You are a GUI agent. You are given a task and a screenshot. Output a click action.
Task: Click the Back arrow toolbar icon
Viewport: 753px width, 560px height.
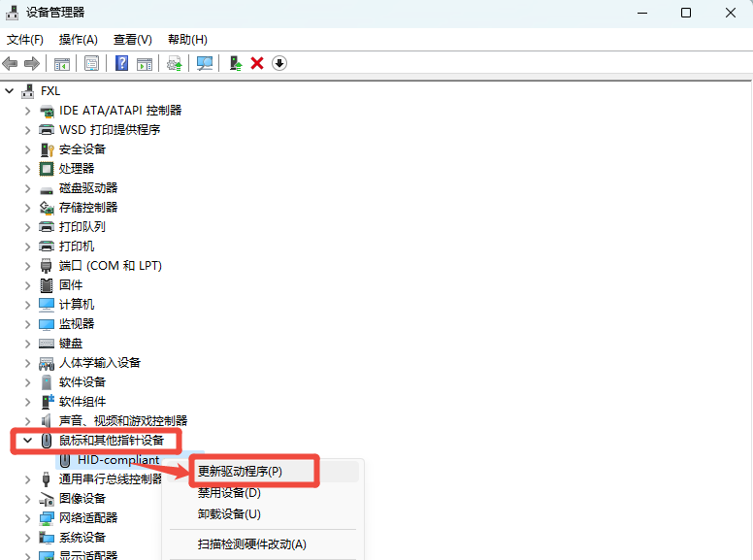click(10, 63)
